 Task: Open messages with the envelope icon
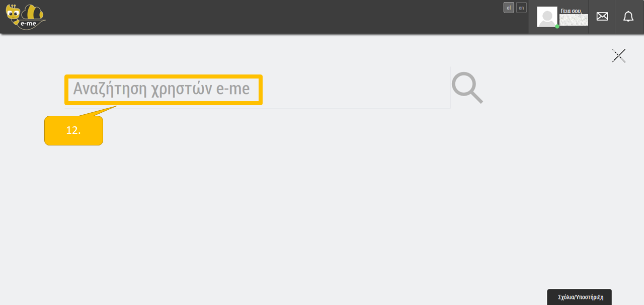pyautogui.click(x=602, y=17)
